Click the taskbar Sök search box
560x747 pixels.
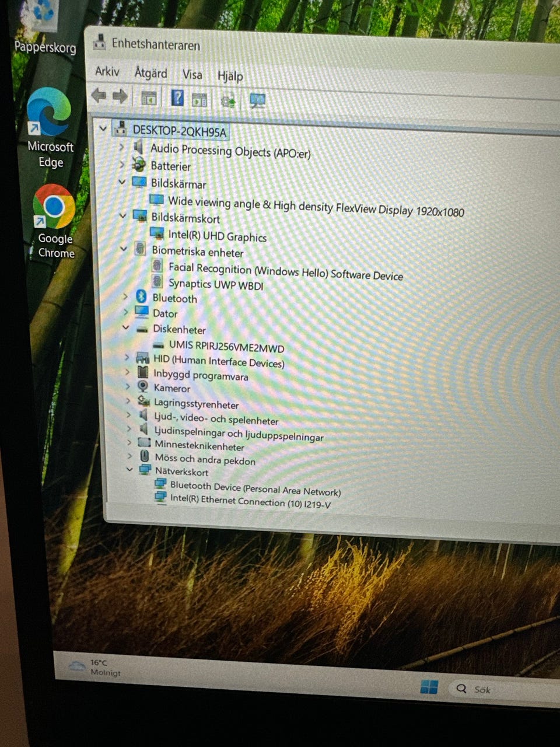pos(505,692)
